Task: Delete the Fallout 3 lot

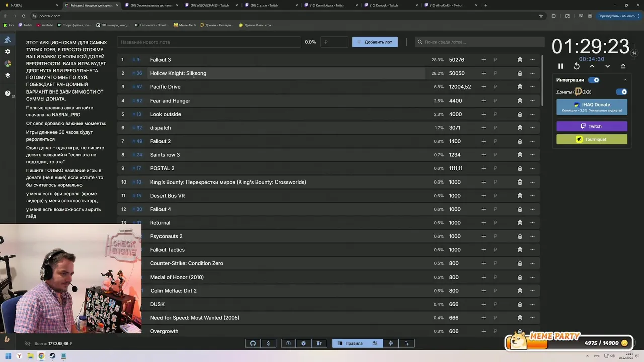Action: [x=520, y=60]
